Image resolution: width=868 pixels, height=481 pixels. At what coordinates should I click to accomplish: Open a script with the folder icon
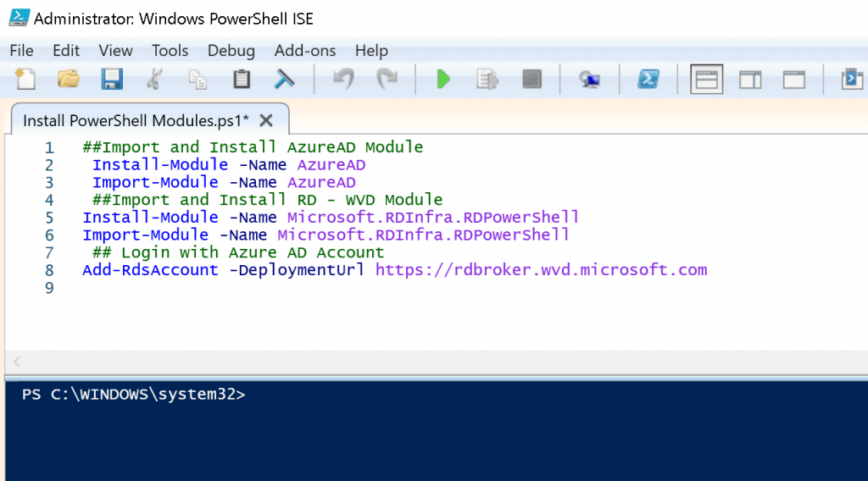pos(69,80)
